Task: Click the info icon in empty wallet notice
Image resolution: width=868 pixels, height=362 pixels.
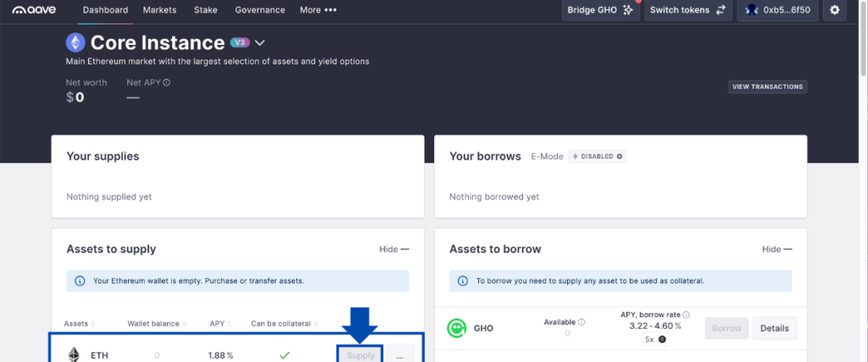Action: point(80,281)
